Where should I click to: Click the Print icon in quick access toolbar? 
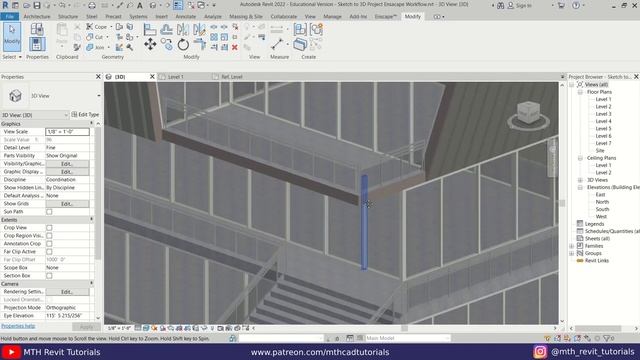92,5
